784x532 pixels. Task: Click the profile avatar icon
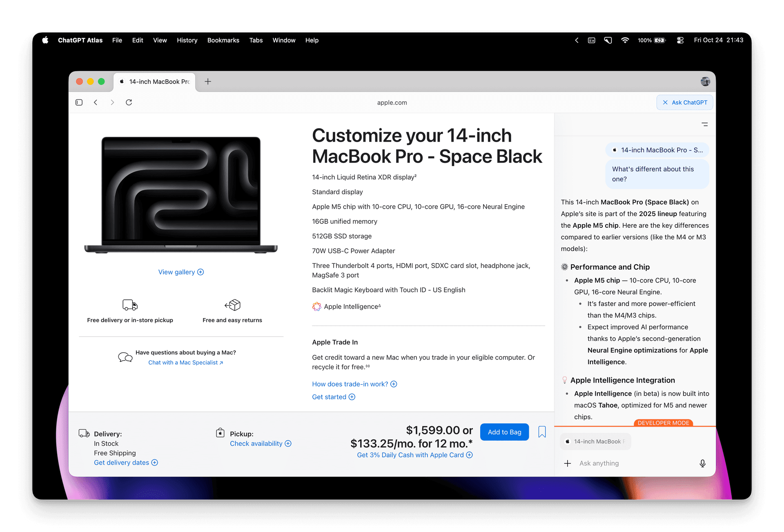coord(705,82)
